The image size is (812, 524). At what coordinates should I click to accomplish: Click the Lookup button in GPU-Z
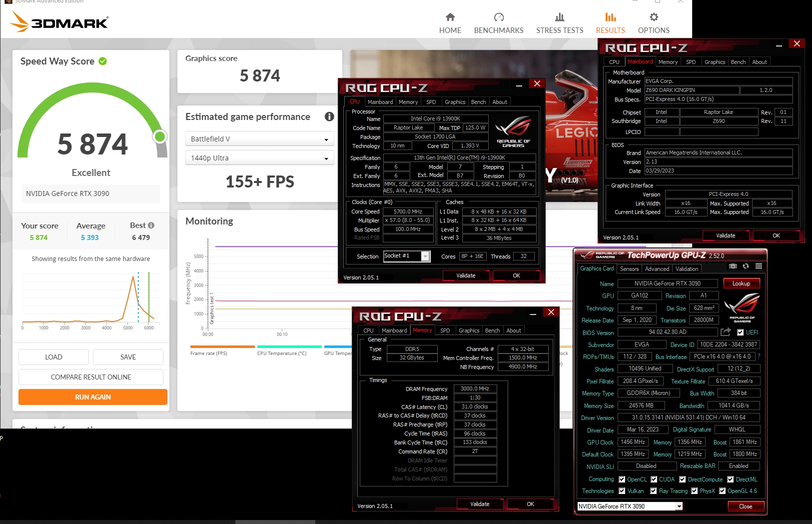741,283
